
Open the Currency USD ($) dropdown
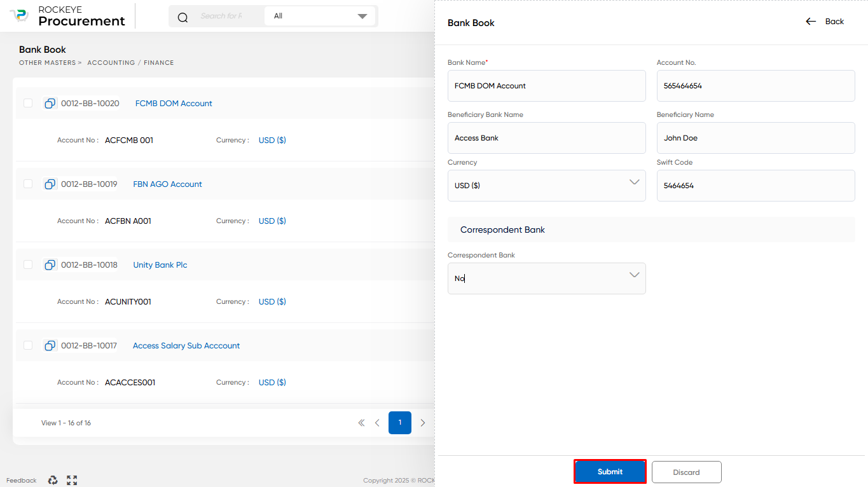[547, 186]
